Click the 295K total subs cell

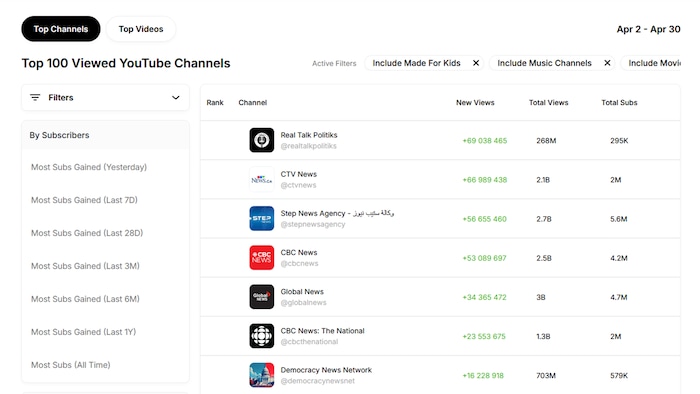coord(619,141)
